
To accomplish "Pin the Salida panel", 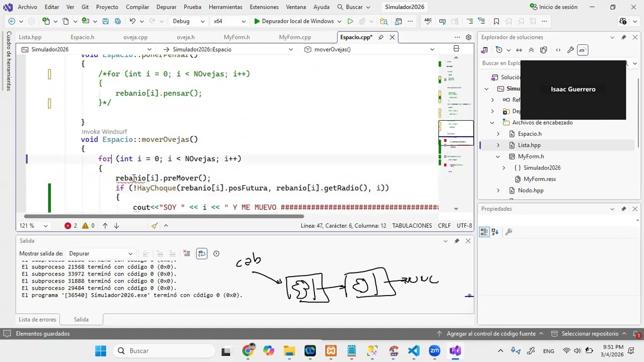I will [x=457, y=241].
